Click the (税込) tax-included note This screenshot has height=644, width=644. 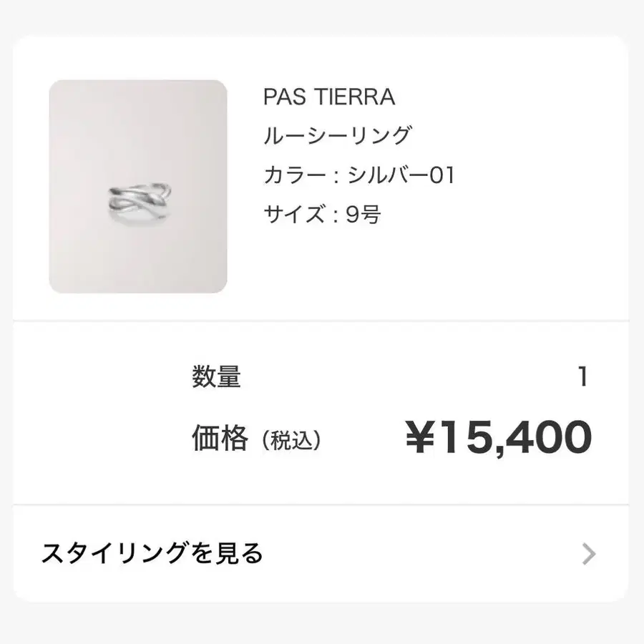coord(291,440)
